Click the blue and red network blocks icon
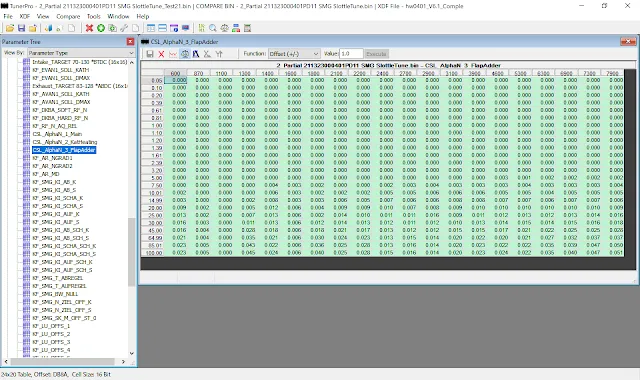The height and width of the screenshot is (380, 640). (x=236, y=28)
